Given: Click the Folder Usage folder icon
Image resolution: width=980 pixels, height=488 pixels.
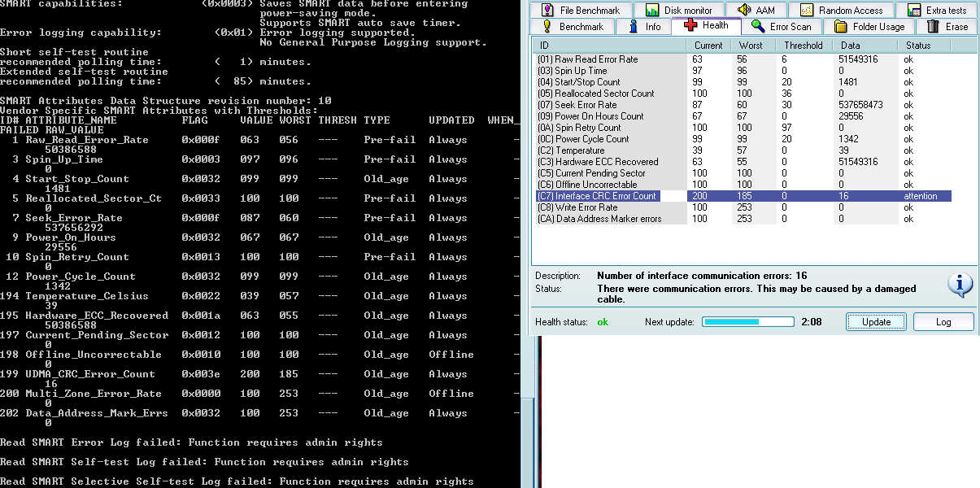Looking at the screenshot, I should (841, 27).
